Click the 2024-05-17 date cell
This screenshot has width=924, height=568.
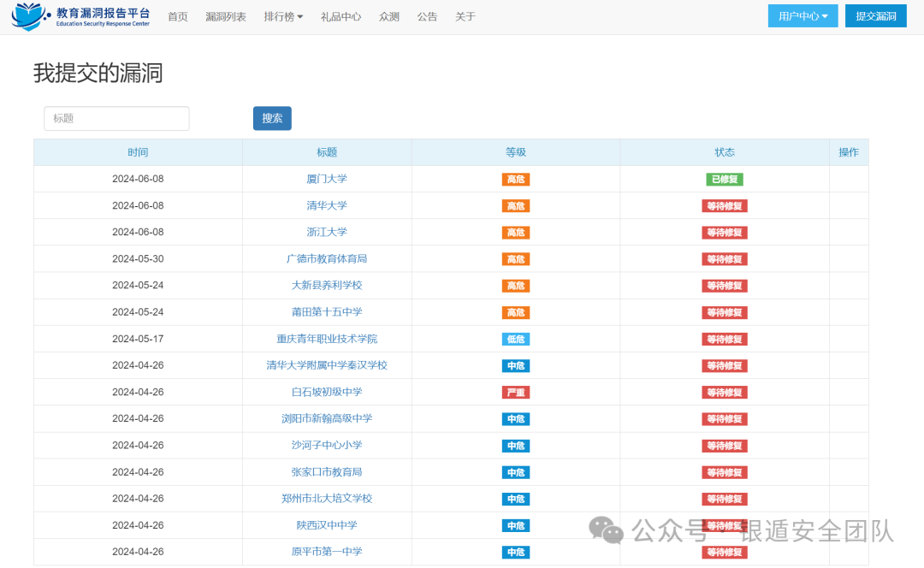138,339
